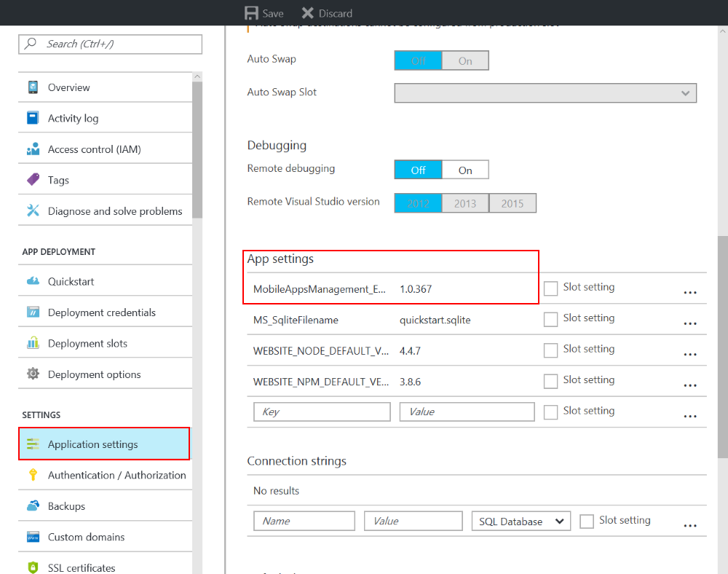
Task: Click the Diagnose and solve problems icon
Action: point(33,211)
